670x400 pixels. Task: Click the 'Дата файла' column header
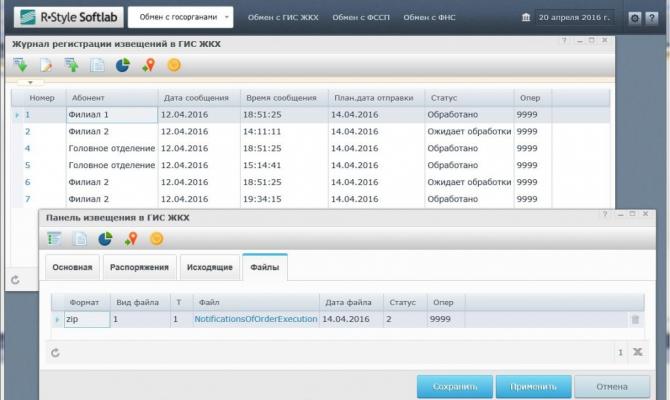coord(351,302)
